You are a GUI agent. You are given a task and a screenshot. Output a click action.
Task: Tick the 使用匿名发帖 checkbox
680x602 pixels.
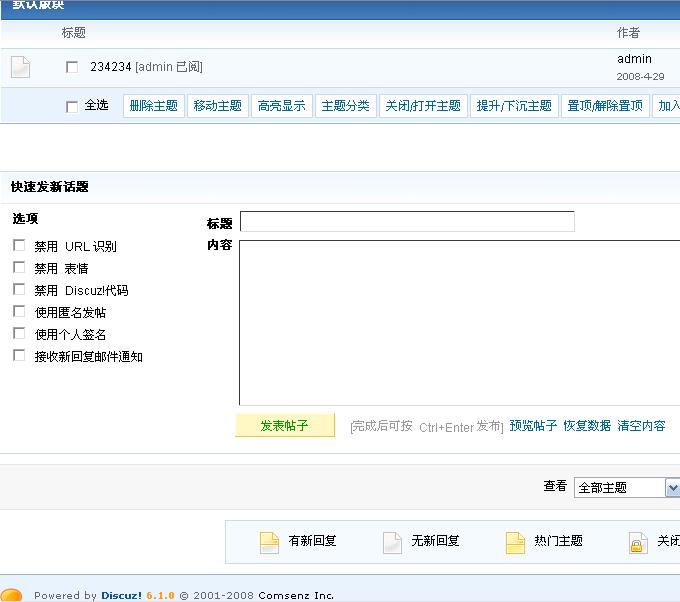pos(19,312)
